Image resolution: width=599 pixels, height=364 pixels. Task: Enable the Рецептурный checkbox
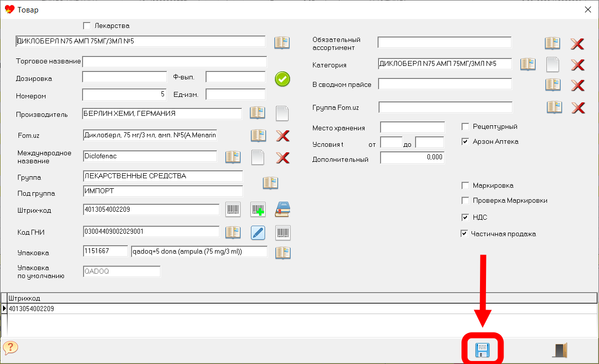(x=465, y=126)
